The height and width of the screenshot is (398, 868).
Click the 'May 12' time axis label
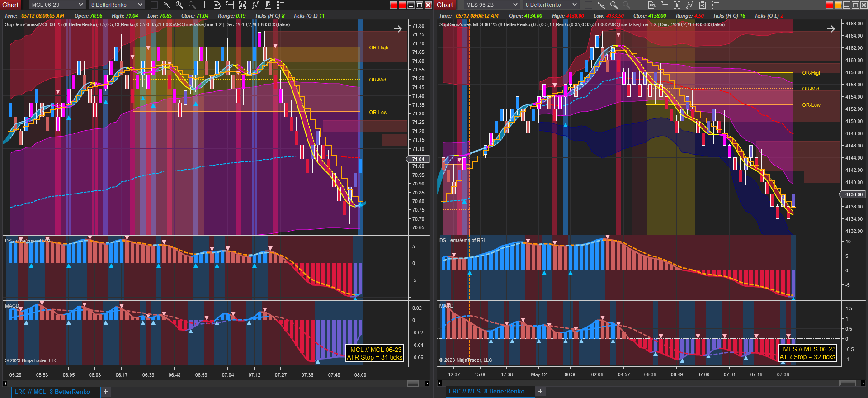(539, 374)
